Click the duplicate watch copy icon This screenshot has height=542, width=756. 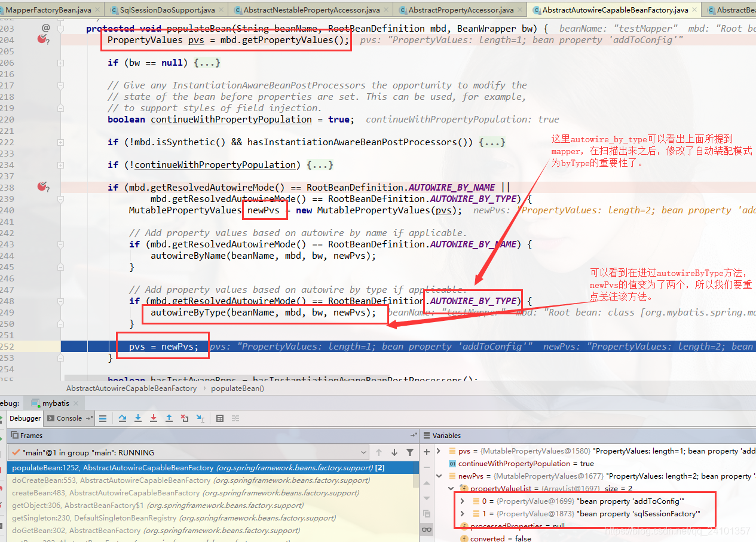[427, 514]
